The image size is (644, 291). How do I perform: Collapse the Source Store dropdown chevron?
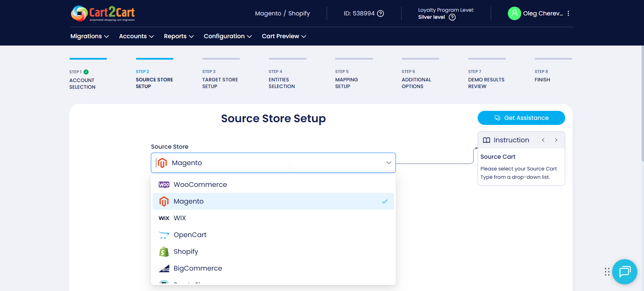coord(389,163)
